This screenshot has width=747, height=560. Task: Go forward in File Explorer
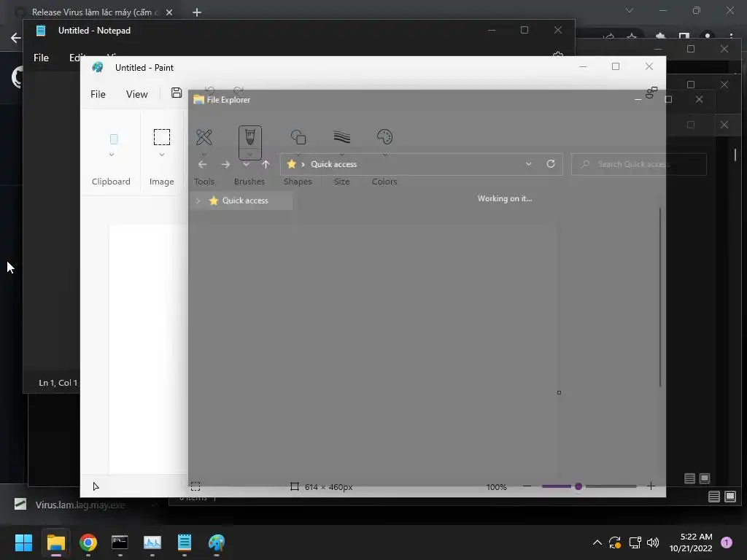pyautogui.click(x=226, y=164)
